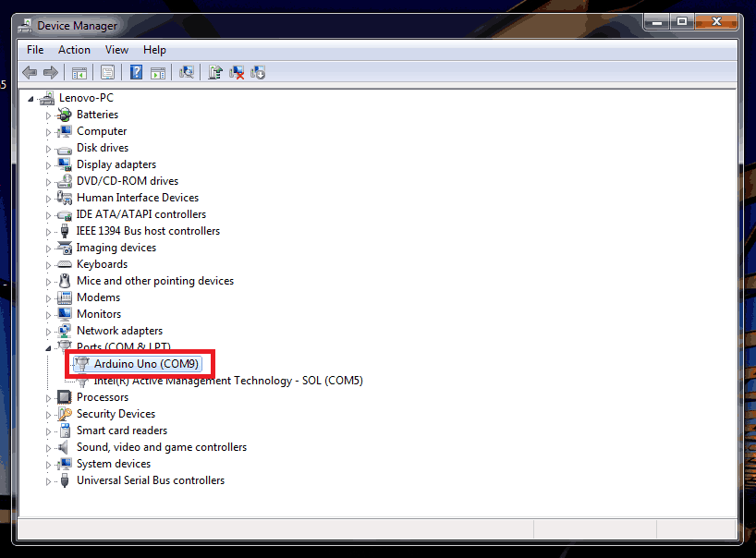Viewport: 756px width, 558px height.
Task: Click Scan for hardware changes toolbar icon
Action: pyautogui.click(x=188, y=72)
